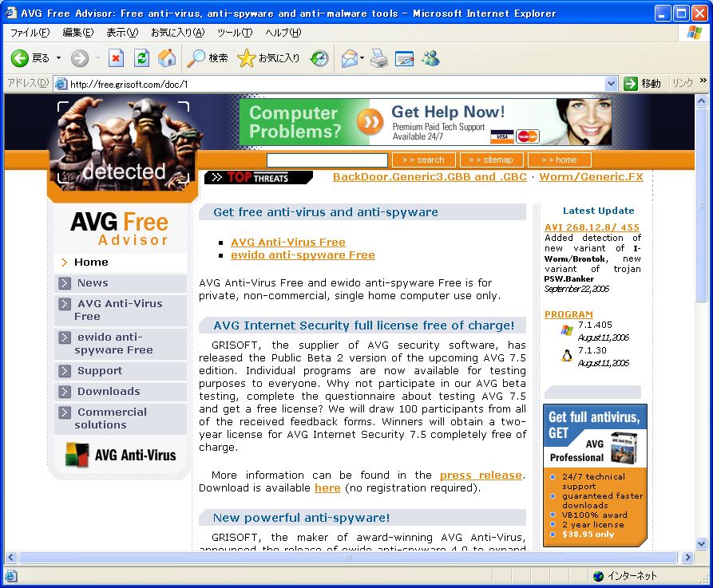Click the status bar page icon
This screenshot has height=588, width=713.
pyautogui.click(x=11, y=576)
